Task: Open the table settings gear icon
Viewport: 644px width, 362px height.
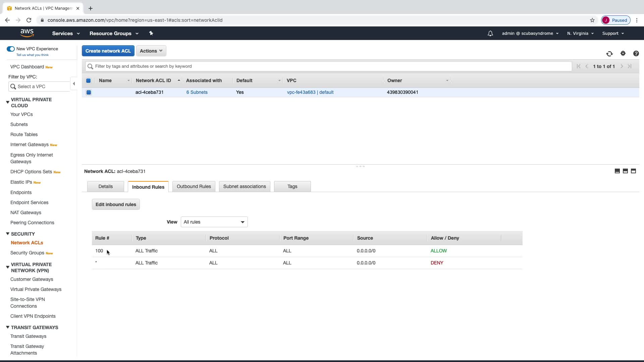Action: click(623, 54)
